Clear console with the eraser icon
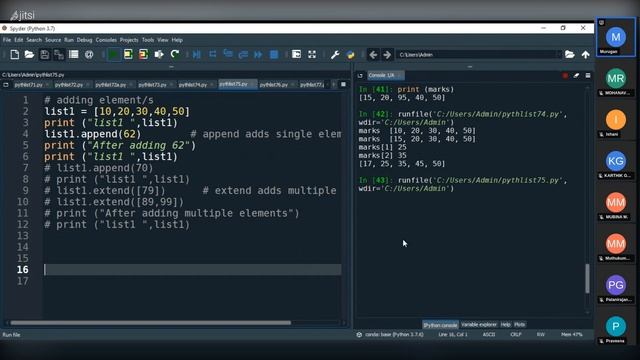Viewport: 640px width, 360px height. point(576,76)
